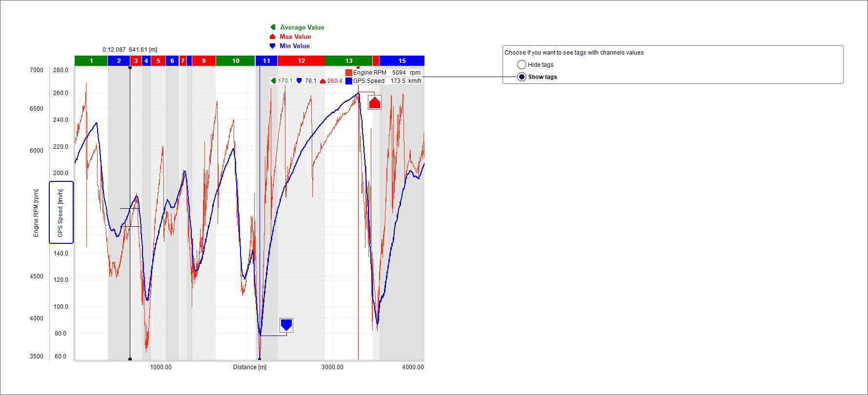This screenshot has height=395, width=868.
Task: Click the top handle of the black cursor line
Action: pyautogui.click(x=130, y=68)
